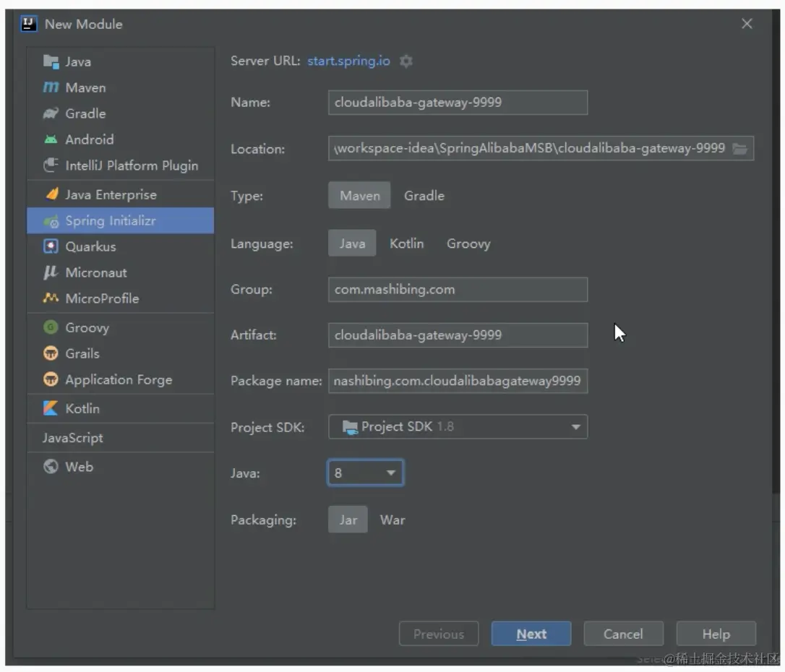This screenshot has width=785, height=672.
Task: Select the Java Enterprise icon
Action: pyautogui.click(x=51, y=194)
